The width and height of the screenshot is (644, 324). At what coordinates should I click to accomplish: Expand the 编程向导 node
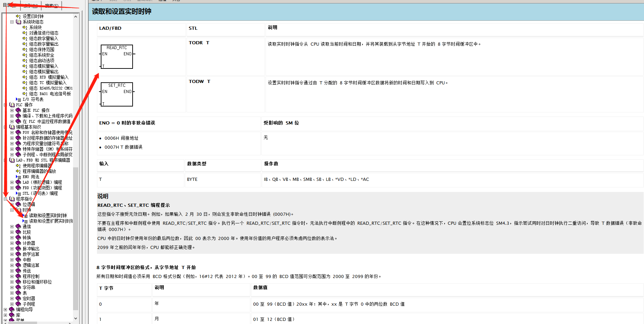point(5,309)
